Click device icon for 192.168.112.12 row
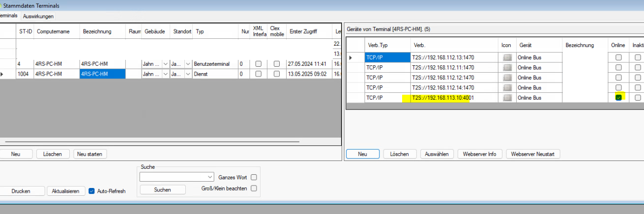The width and height of the screenshot is (644, 214). pos(507,78)
